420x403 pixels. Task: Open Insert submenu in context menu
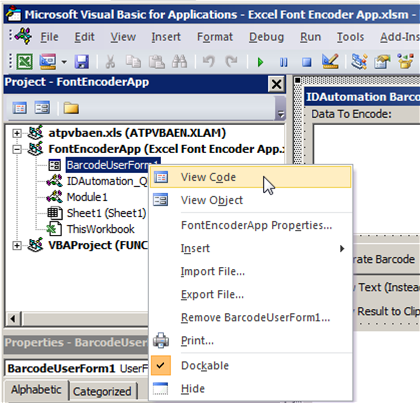click(251, 248)
